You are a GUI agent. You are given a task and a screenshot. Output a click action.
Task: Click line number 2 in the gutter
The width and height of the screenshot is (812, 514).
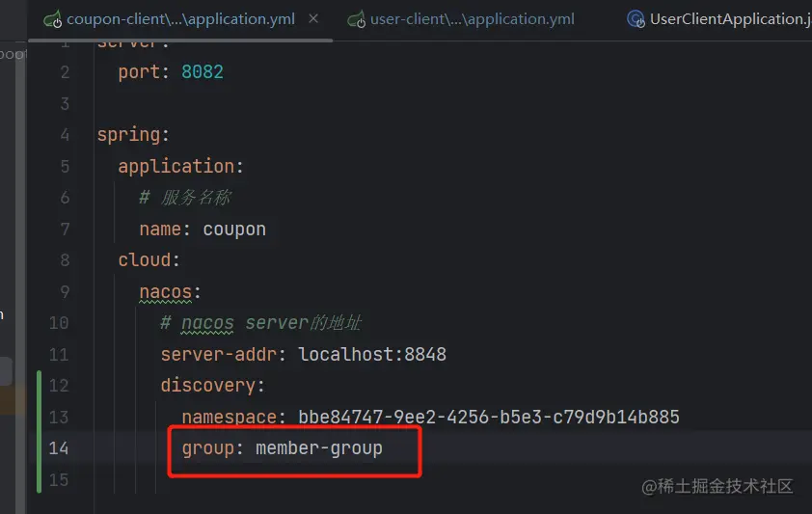pyautogui.click(x=65, y=72)
